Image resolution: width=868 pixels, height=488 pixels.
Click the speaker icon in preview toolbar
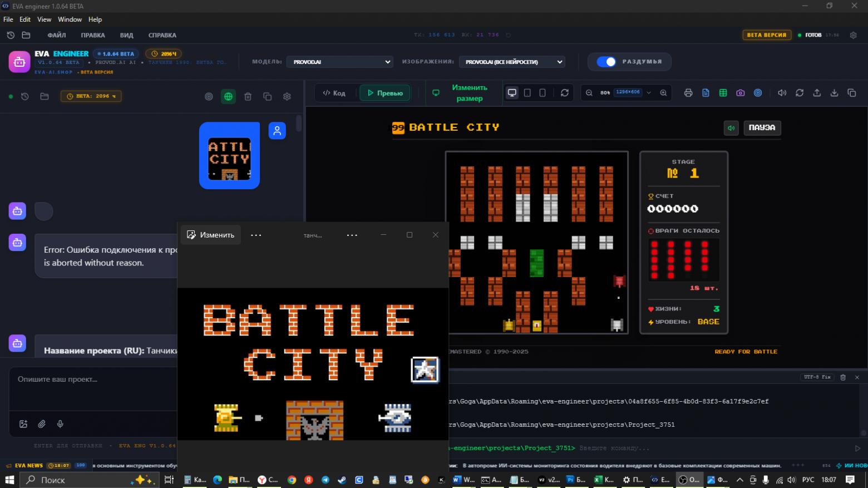[x=782, y=93]
